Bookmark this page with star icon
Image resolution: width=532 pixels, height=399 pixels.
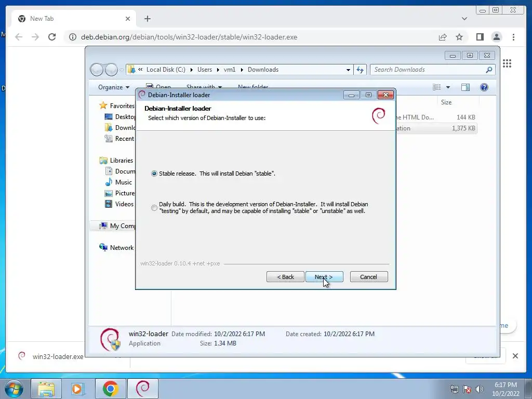(x=459, y=37)
